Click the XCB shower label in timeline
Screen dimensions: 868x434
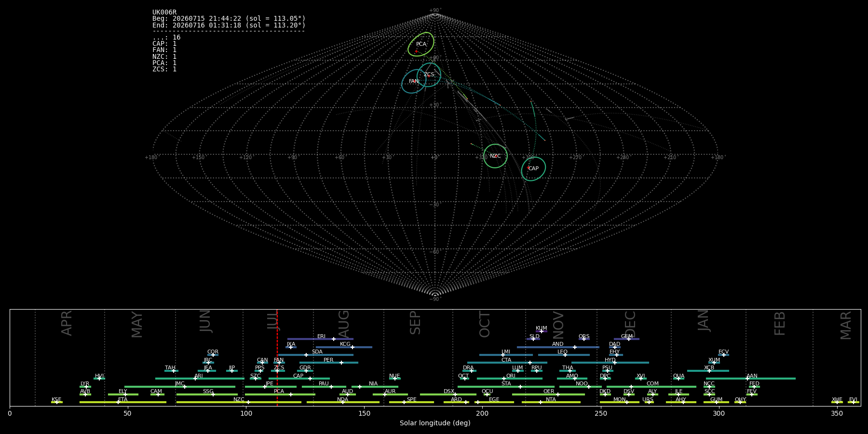coord(709,368)
